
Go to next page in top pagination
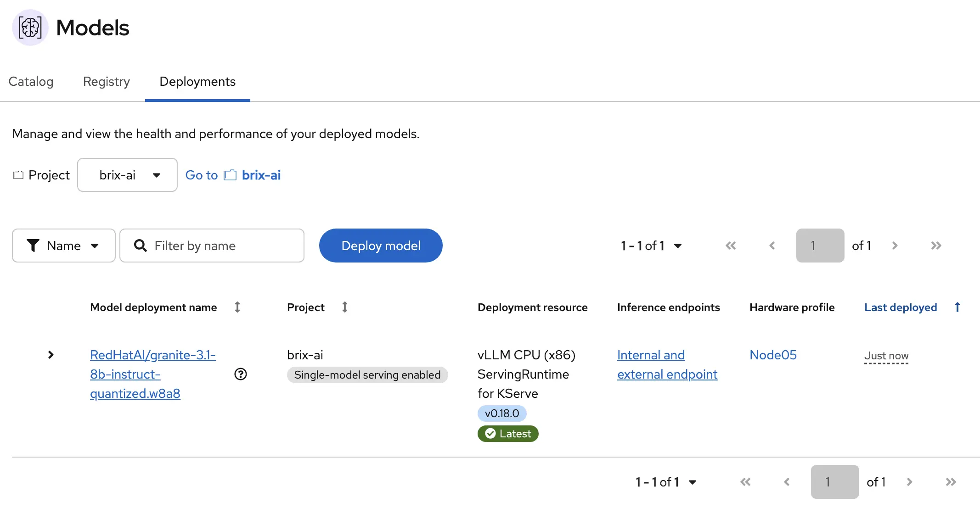coord(895,246)
